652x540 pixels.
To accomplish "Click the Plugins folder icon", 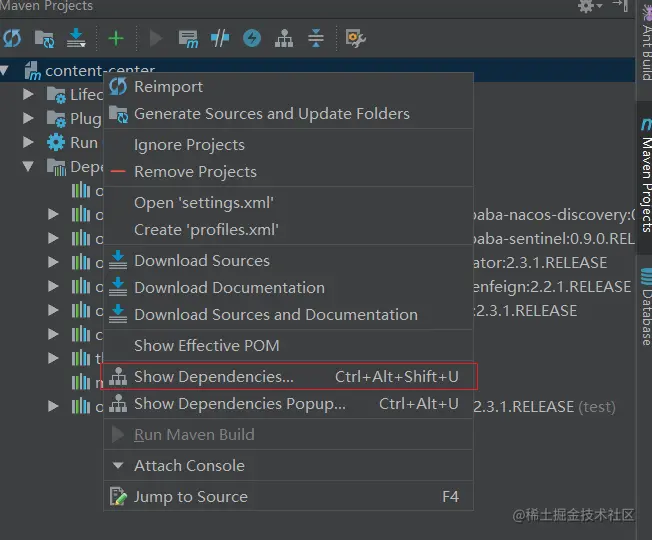I will 56,119.
